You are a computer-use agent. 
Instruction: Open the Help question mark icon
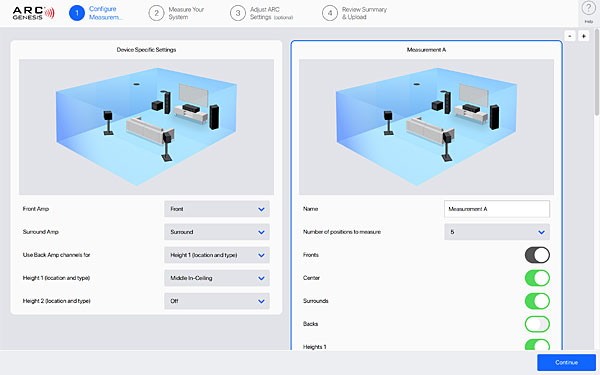click(x=589, y=8)
